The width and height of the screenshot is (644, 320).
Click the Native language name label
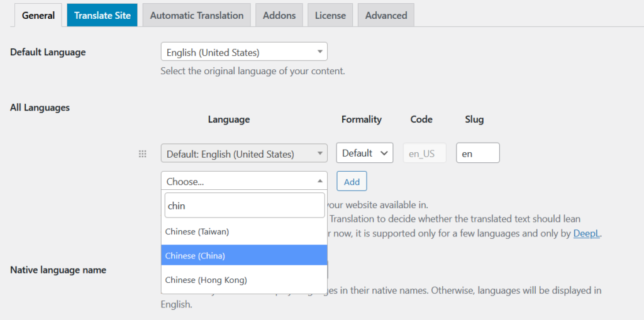point(58,270)
